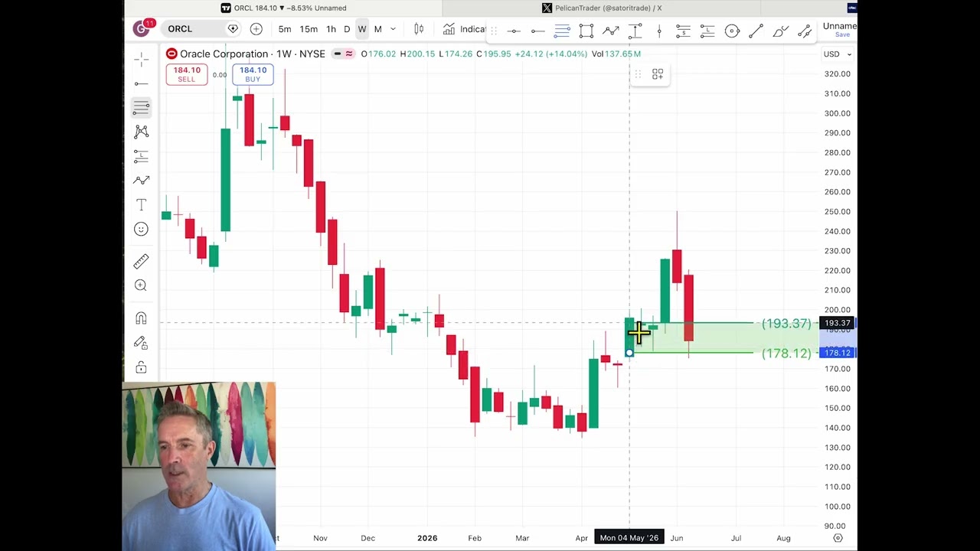Open the emoji icons tool
The image size is (980, 551).
141,229
